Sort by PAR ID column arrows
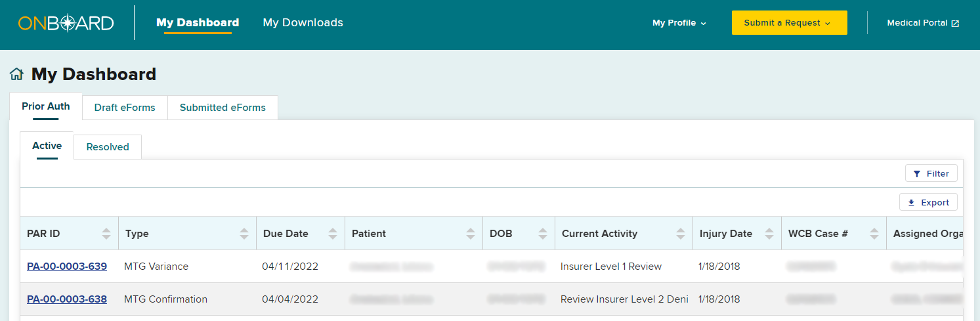Image resolution: width=980 pixels, height=321 pixels. click(106, 234)
